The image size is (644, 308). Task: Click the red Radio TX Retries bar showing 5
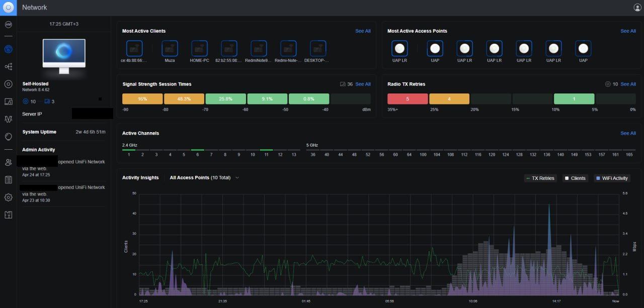point(408,99)
